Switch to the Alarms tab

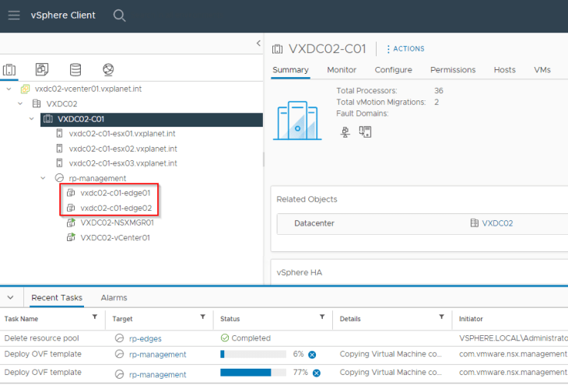pyautogui.click(x=114, y=298)
